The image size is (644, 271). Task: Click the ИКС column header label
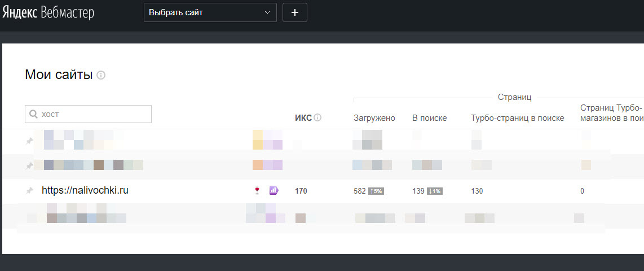[x=303, y=118]
